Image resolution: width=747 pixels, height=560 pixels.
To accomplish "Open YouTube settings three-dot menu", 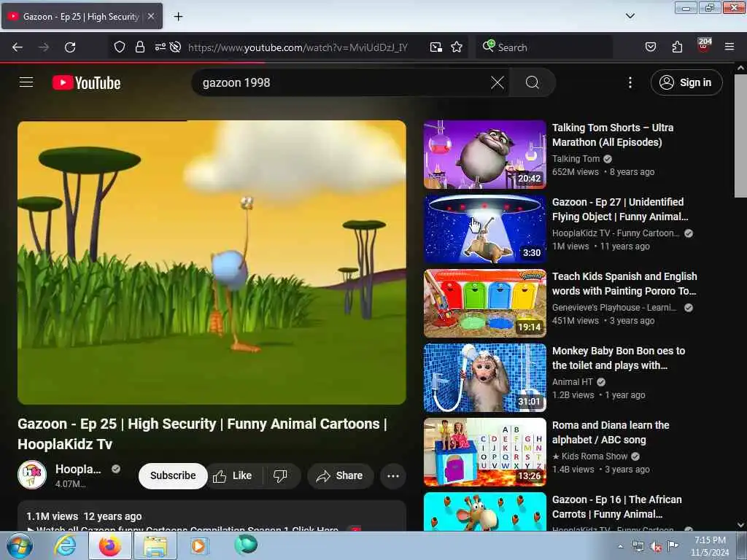I will [x=630, y=82].
